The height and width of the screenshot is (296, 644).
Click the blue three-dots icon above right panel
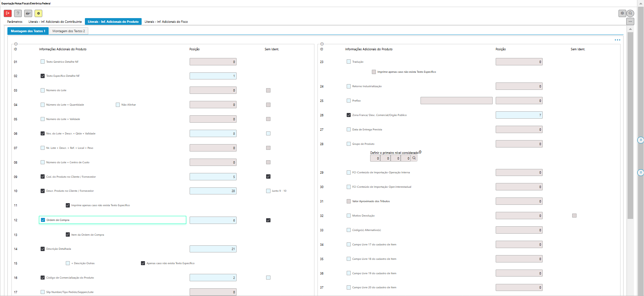coord(617,40)
